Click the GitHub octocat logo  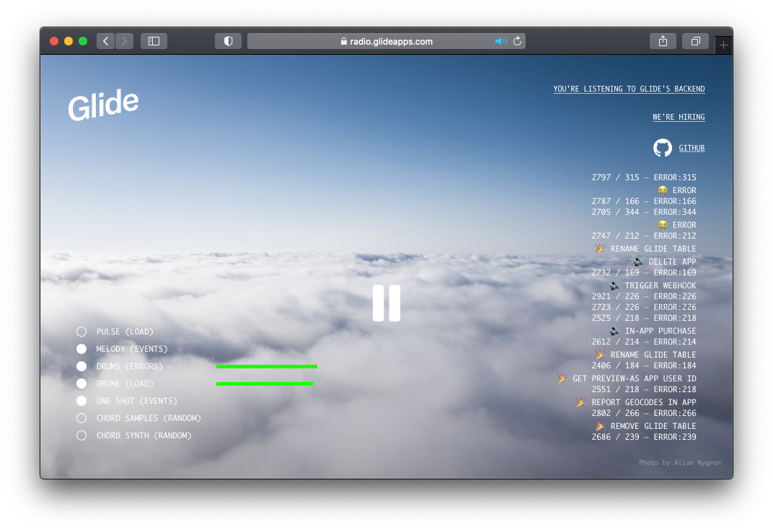coord(663,148)
